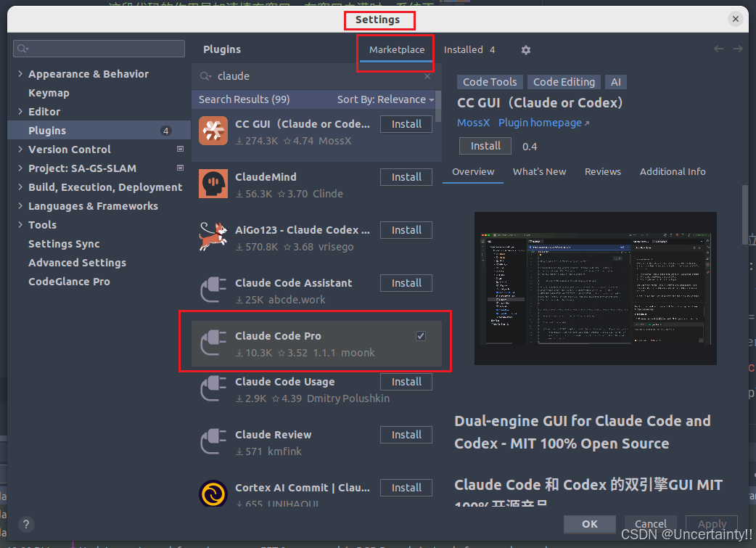This screenshot has height=548, width=756.
Task: Open the Overview tab
Action: point(473,172)
